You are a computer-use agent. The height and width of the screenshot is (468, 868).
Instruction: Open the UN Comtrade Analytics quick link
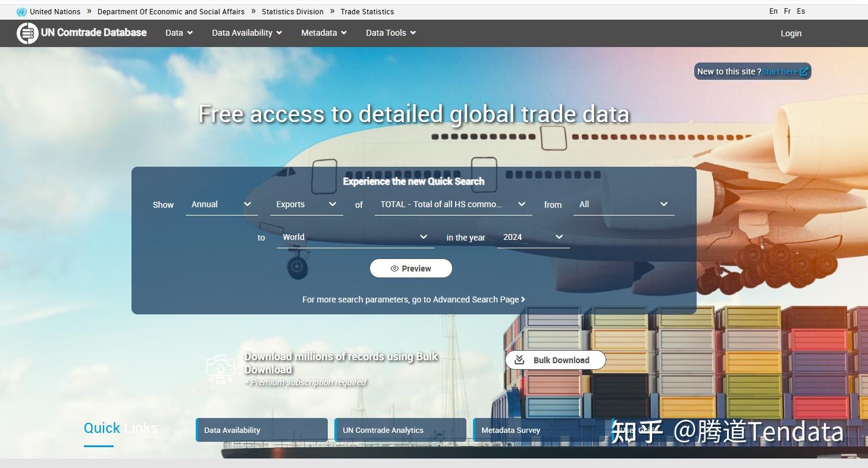[x=400, y=430]
